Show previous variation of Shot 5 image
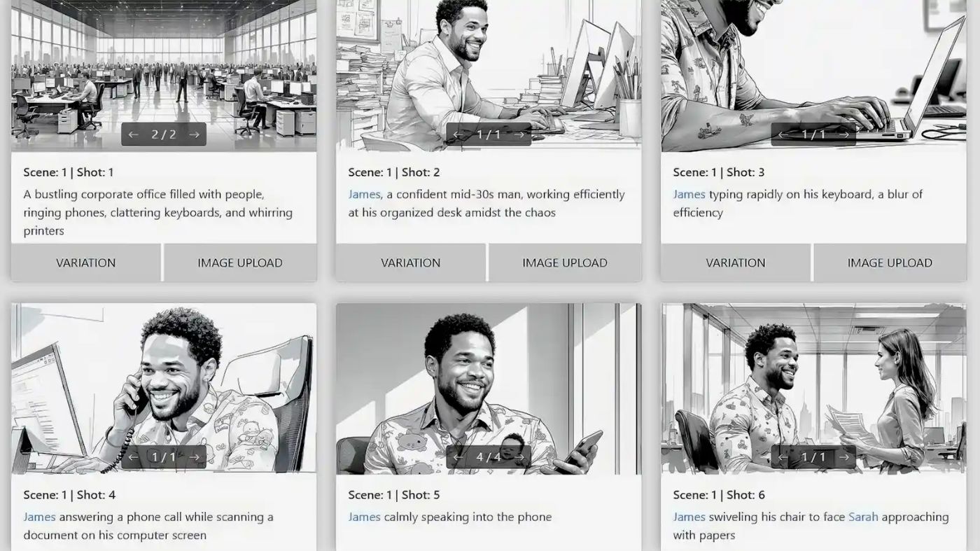 [458, 457]
